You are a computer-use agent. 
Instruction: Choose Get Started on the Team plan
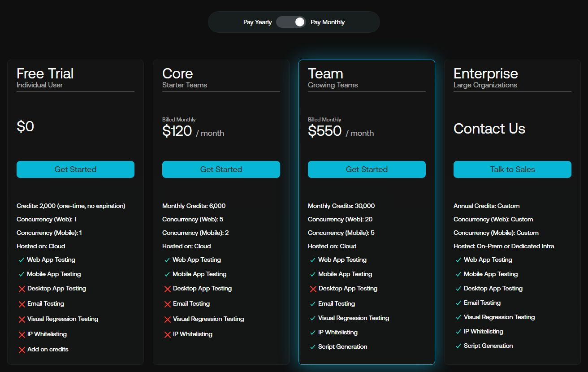(x=367, y=169)
